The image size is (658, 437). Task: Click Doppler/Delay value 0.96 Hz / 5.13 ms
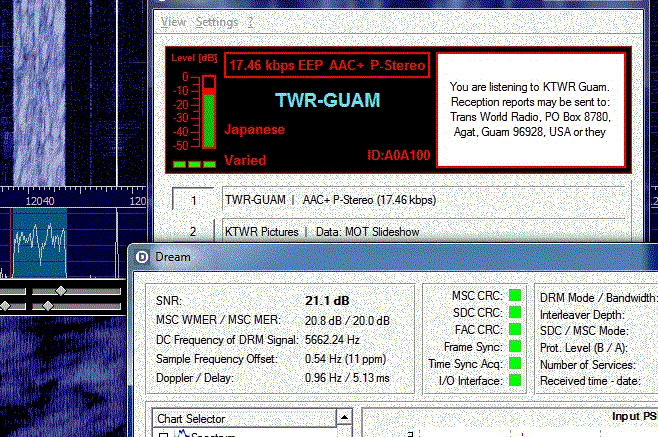click(347, 377)
